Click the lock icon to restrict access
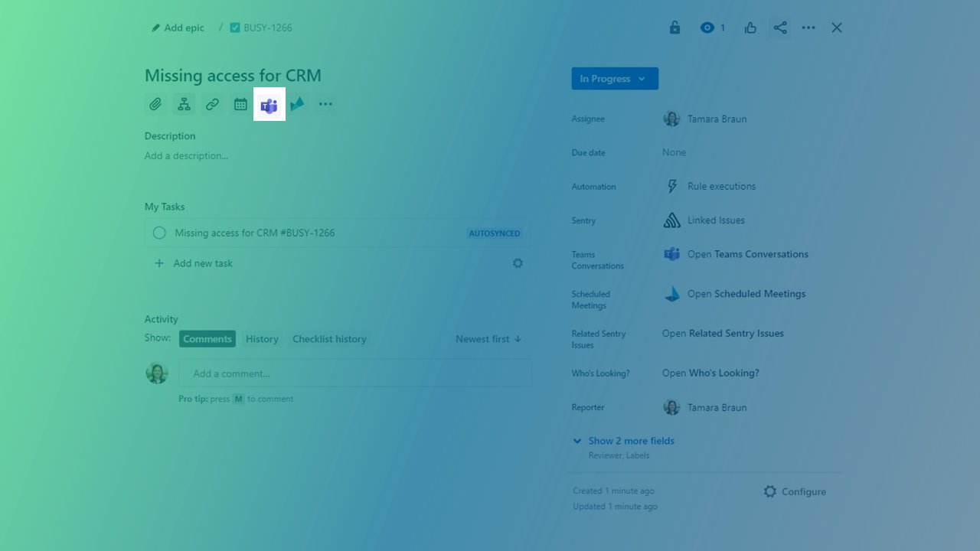Image resolution: width=980 pixels, height=551 pixels. point(675,28)
